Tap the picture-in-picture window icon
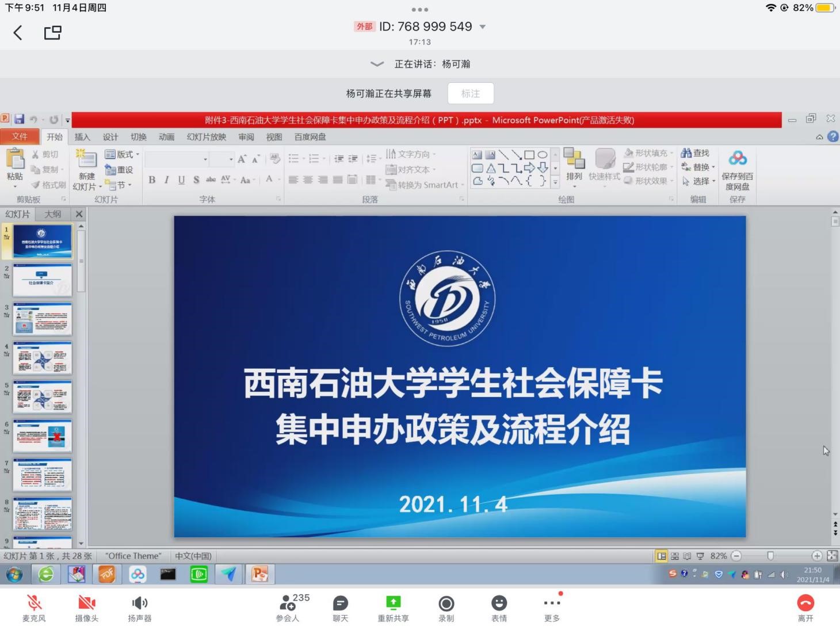 [52, 32]
